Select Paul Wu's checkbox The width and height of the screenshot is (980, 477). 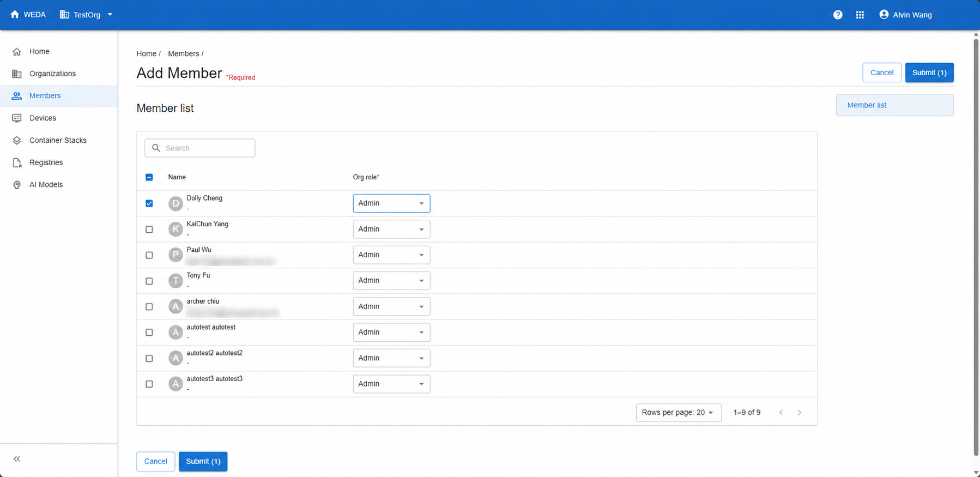[x=149, y=255]
